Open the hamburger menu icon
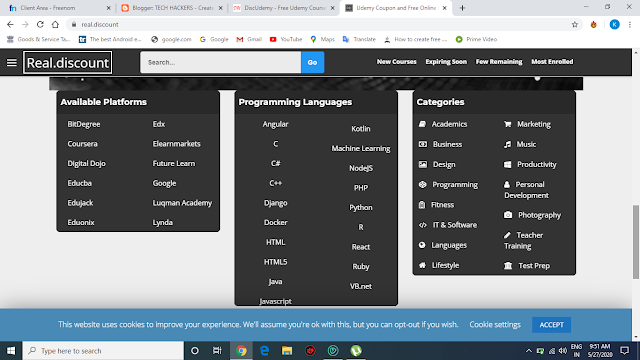Image resolution: width=640 pixels, height=360 pixels. click(11, 62)
